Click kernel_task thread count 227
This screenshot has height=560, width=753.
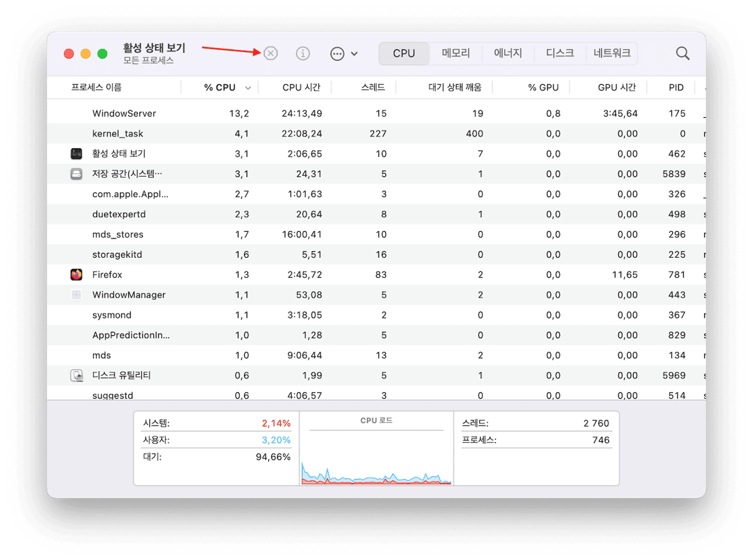[x=377, y=134]
